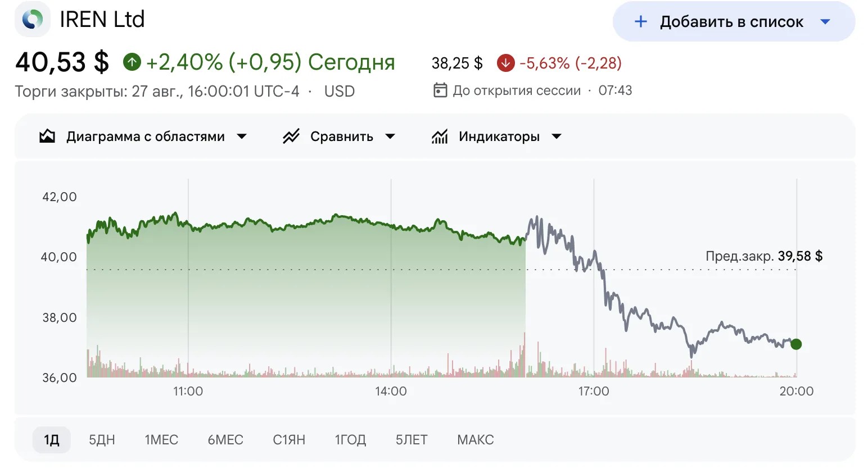Expand the Сравнить dropdown arrow
Viewport: 868px width, 473px height.
pos(390,137)
